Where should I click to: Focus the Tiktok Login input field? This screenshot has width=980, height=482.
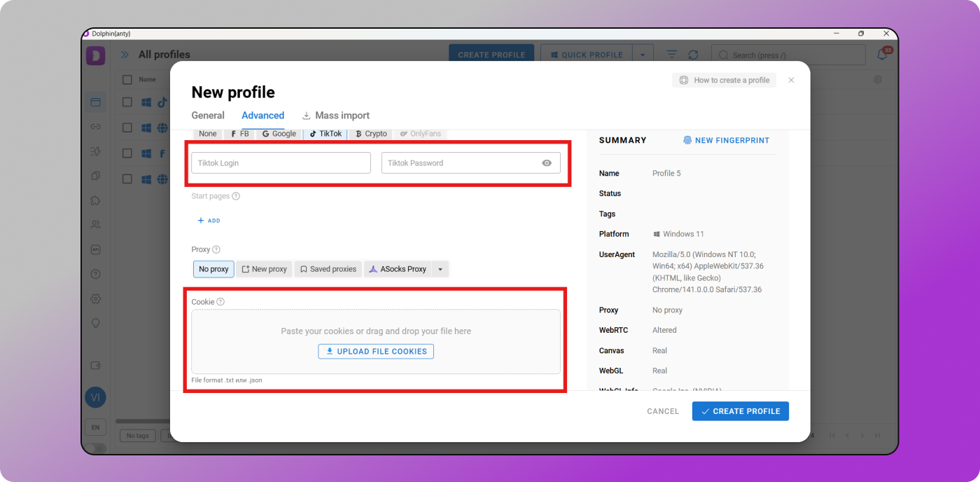coord(281,163)
